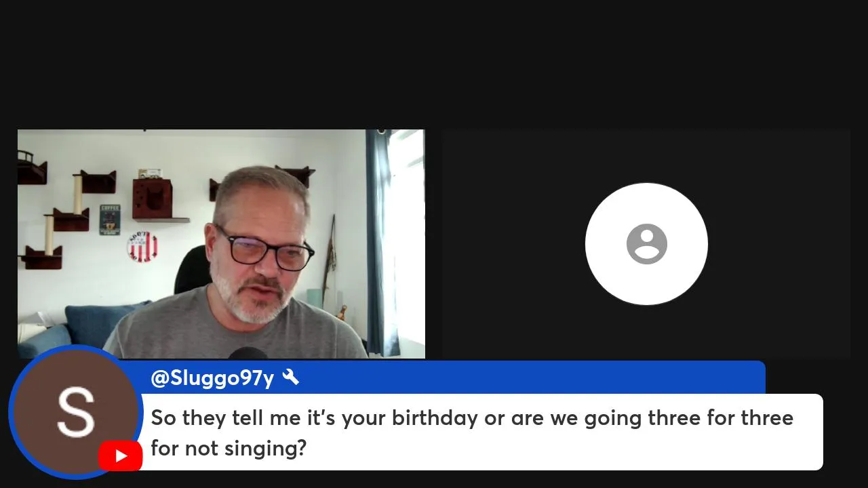This screenshot has width=868, height=488.
Task: Select the brown S avatar circle
Action: pos(75,411)
